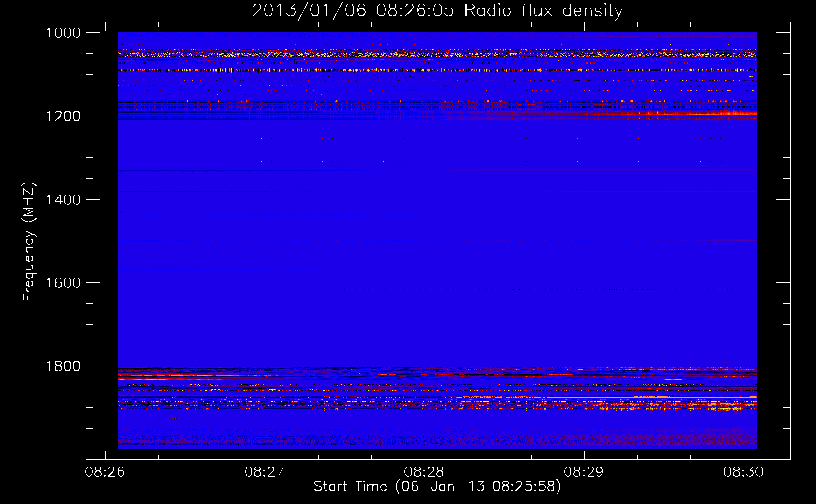Select the 1200 frequency tick label
The image size is (816, 504).
63,116
